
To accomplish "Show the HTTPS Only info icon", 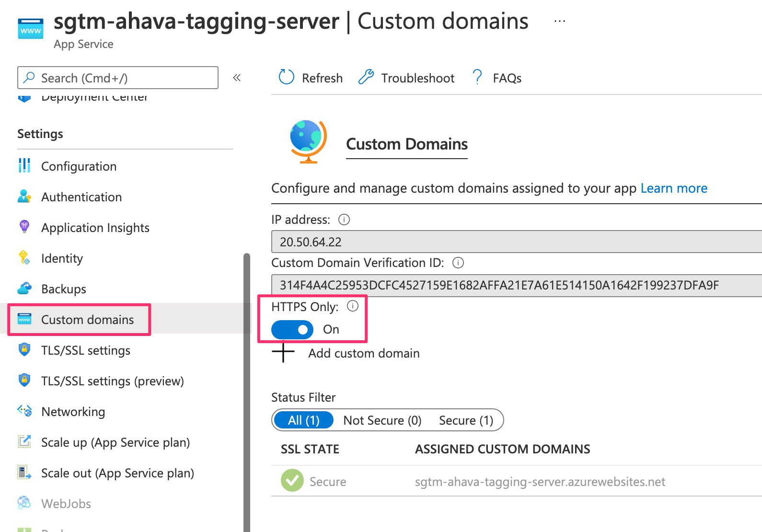I will [353, 306].
